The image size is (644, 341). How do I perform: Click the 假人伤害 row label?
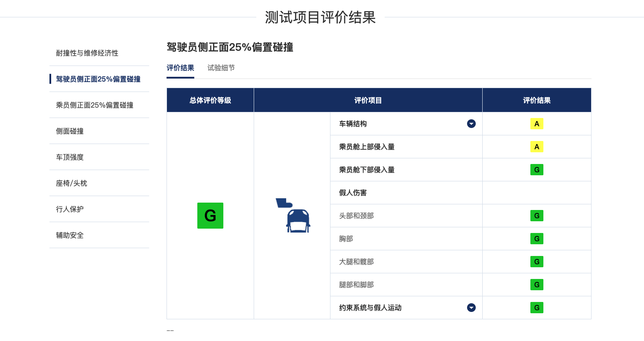pos(353,193)
